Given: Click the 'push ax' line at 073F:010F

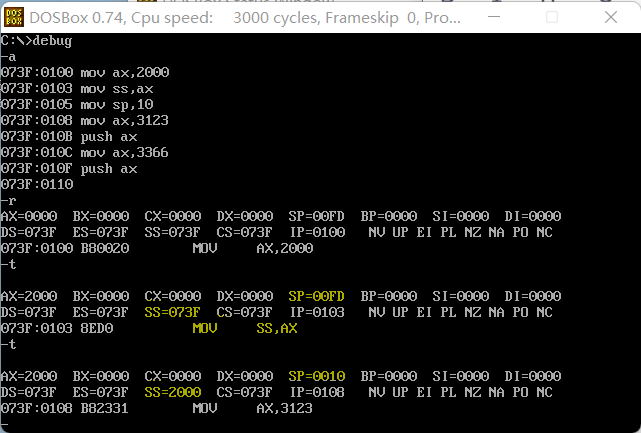Looking at the screenshot, I should coord(69,168).
